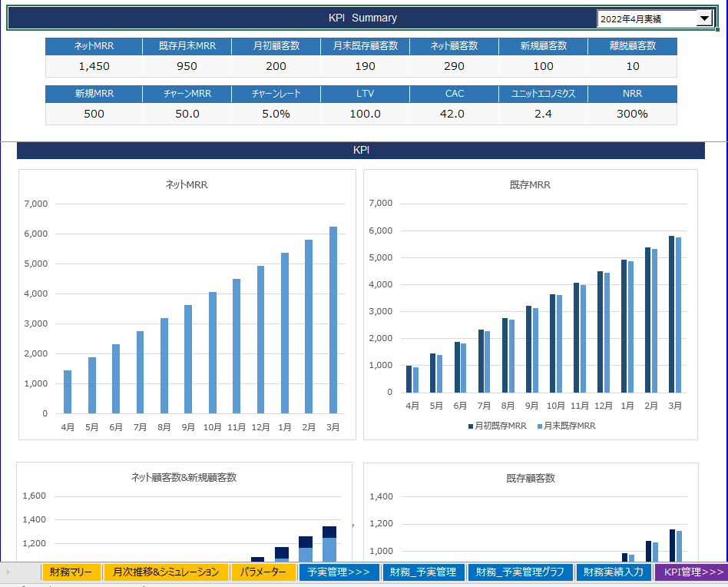
Task: Select the 4月 bar in ネットMRR chart
Action: pos(68,392)
